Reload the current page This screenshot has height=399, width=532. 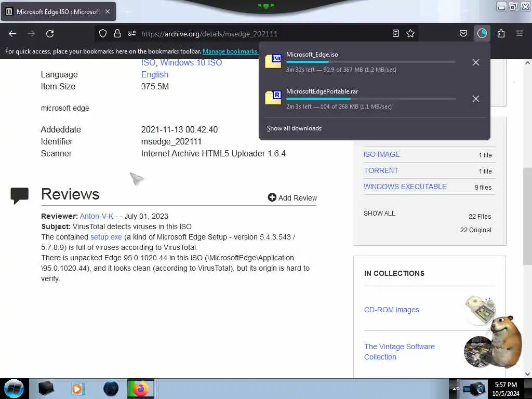(50, 34)
